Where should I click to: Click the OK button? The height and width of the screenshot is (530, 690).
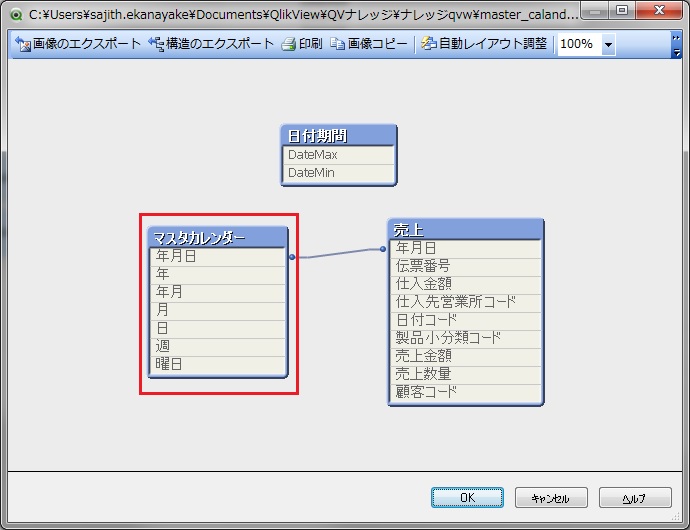click(467, 497)
